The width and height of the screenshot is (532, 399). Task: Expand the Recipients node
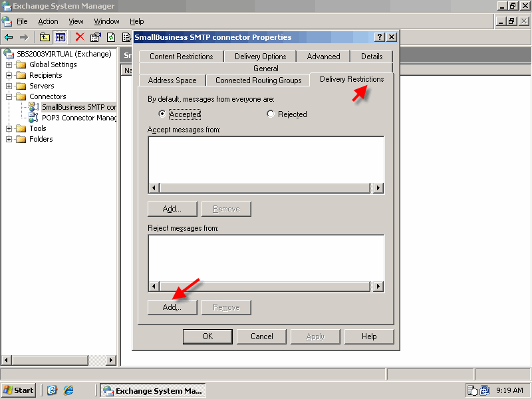click(9, 75)
